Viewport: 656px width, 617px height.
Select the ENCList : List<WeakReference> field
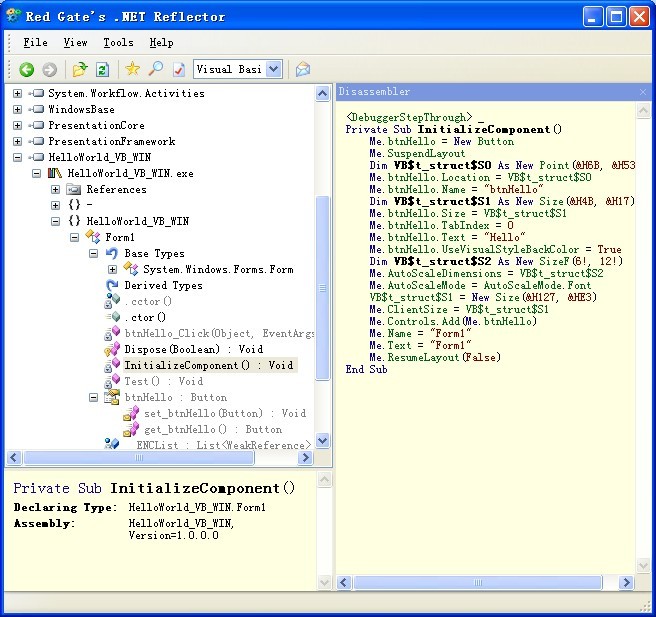click(224, 445)
